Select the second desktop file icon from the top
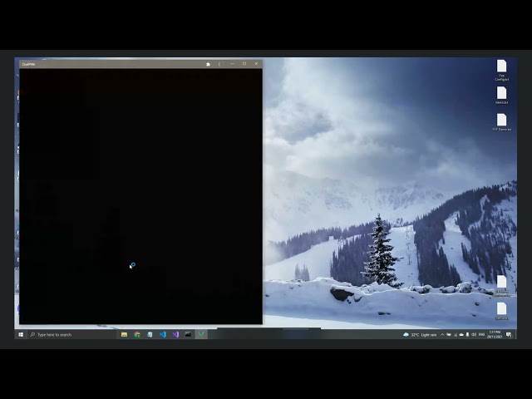532x399 pixels. [x=501, y=96]
